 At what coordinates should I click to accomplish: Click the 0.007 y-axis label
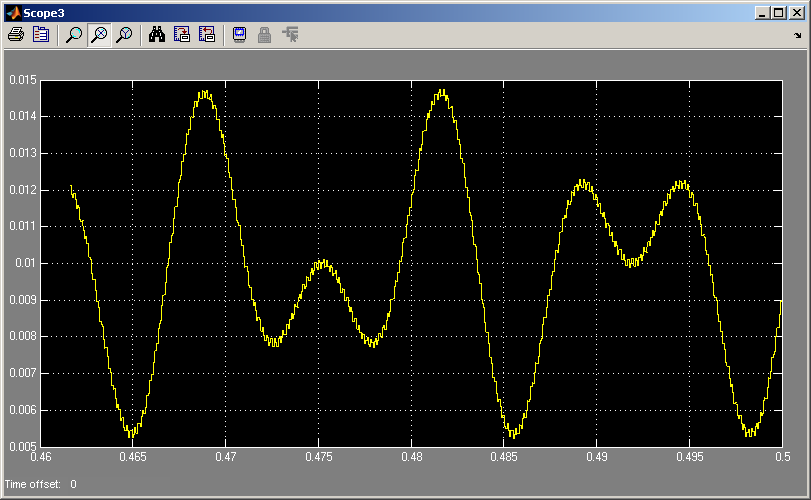pos(23,373)
